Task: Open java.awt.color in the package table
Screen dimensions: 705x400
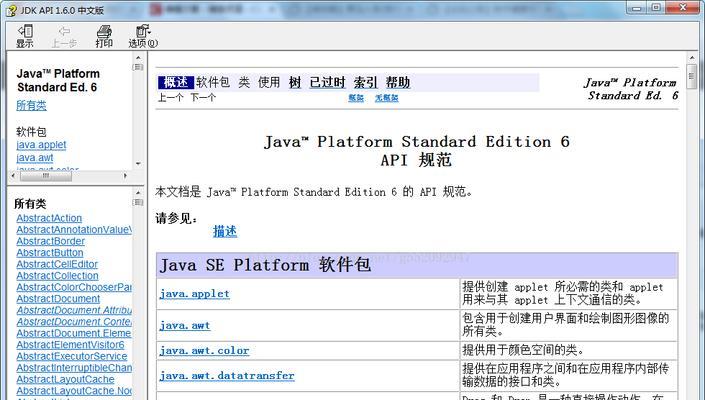Action: [204, 351]
